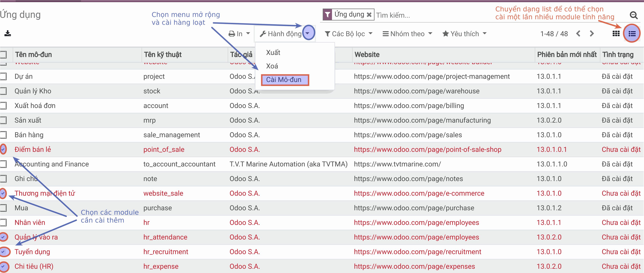The width and height of the screenshot is (644, 273).
Task: Uncheck the Tuyển dụng row checkbox
Action: point(3,252)
